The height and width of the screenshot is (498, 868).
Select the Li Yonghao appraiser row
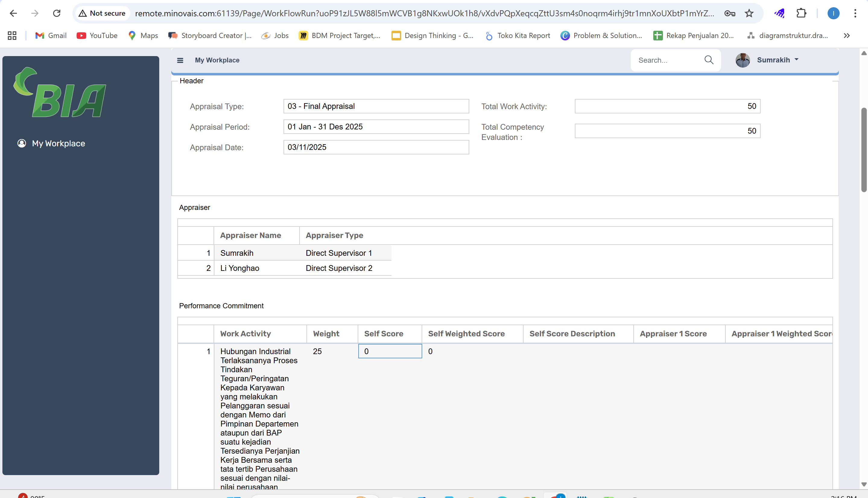pyautogui.click(x=239, y=268)
